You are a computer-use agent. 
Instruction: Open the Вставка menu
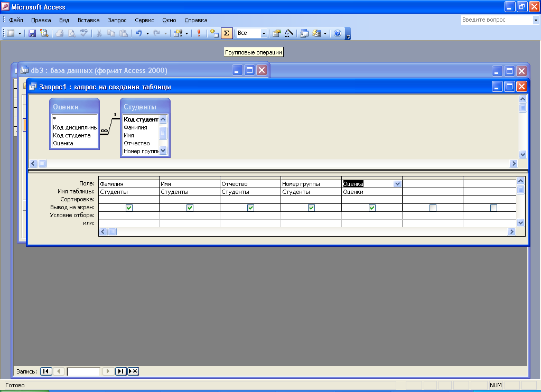click(88, 20)
